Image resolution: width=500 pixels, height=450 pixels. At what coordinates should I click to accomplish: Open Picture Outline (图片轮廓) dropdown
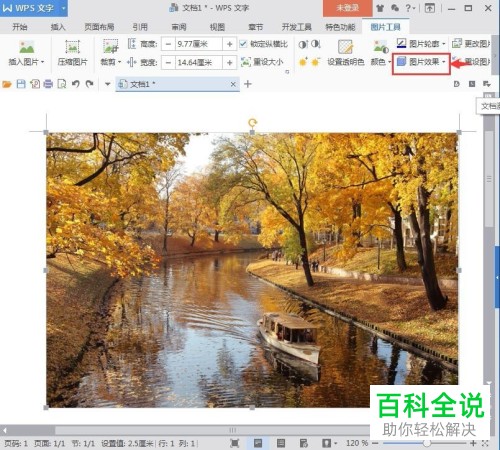pyautogui.click(x=421, y=44)
